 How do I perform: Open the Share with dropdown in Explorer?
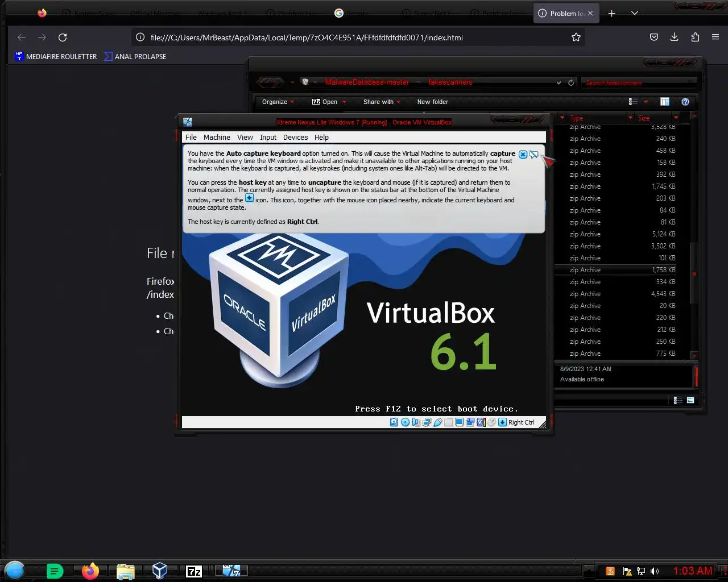point(382,102)
